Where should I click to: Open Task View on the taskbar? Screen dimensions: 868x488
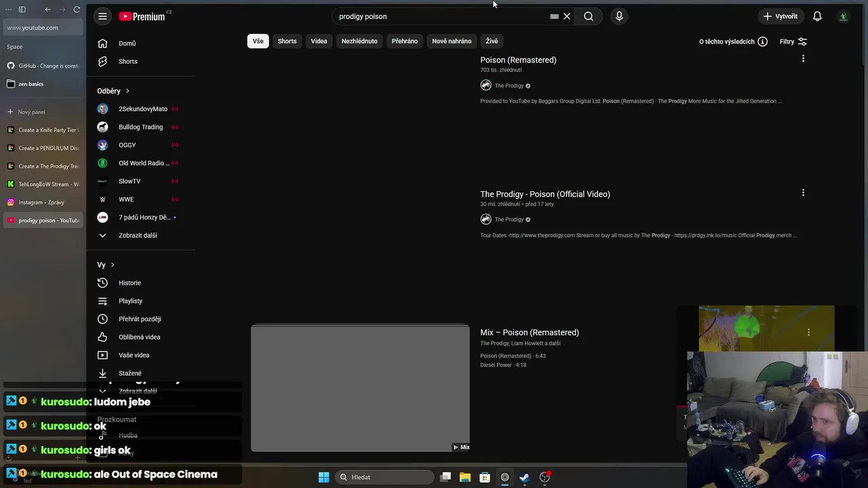pyautogui.click(x=446, y=477)
